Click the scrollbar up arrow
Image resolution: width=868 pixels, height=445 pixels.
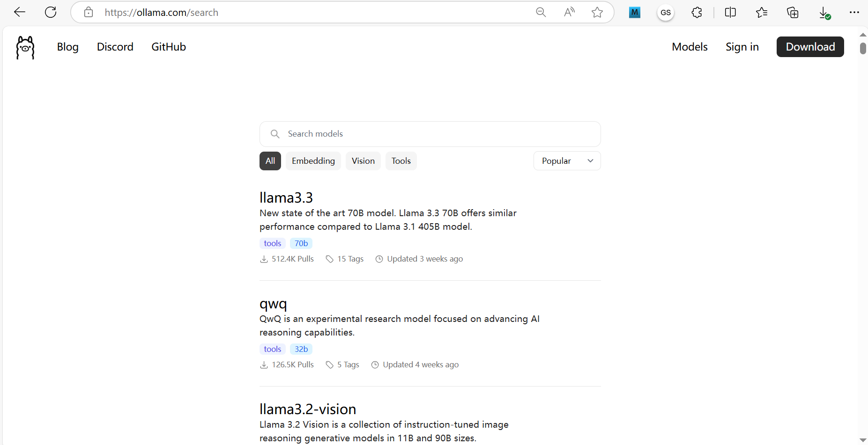coord(863,35)
